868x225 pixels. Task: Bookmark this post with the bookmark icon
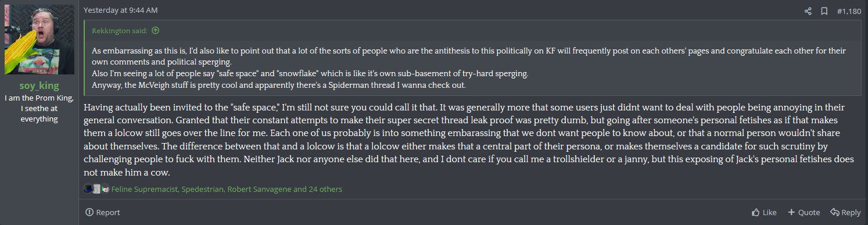coord(824,11)
